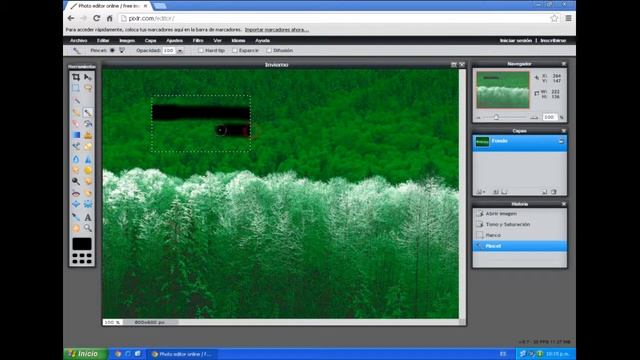Click the new layer icon in Capas

[544, 192]
